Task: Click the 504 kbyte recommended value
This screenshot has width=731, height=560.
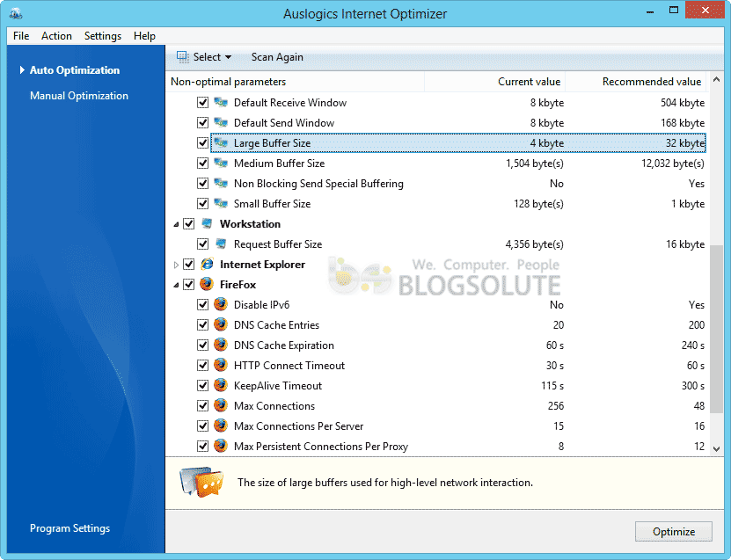Action: pos(682,103)
